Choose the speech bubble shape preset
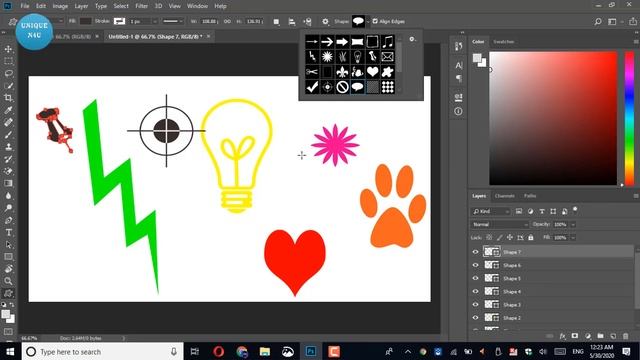640x360 pixels. pos(357,87)
